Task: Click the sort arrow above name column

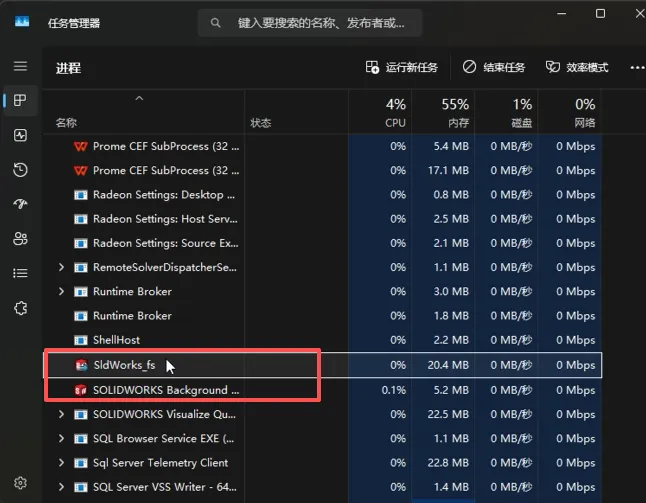Action: point(139,98)
